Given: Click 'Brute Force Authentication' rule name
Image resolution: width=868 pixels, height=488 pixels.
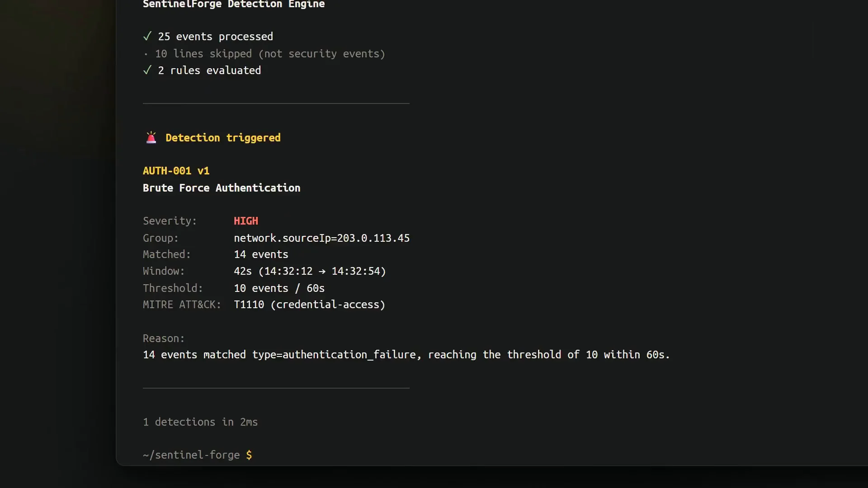Looking at the screenshot, I should 222,188.
